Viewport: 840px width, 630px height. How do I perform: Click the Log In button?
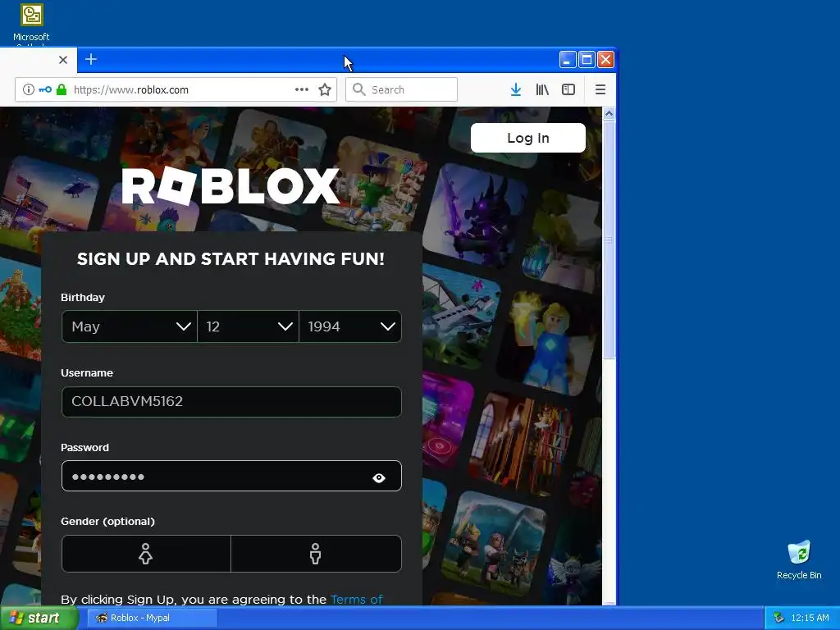point(527,138)
